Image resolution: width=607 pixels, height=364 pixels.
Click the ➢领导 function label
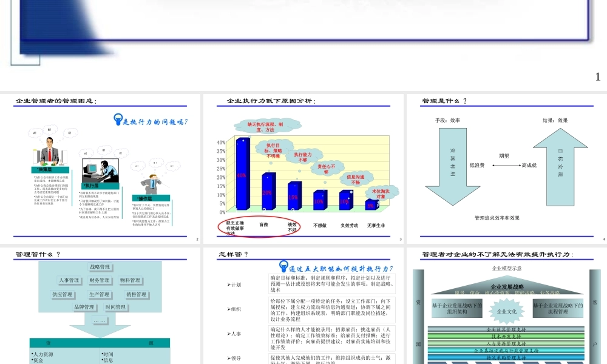click(234, 358)
